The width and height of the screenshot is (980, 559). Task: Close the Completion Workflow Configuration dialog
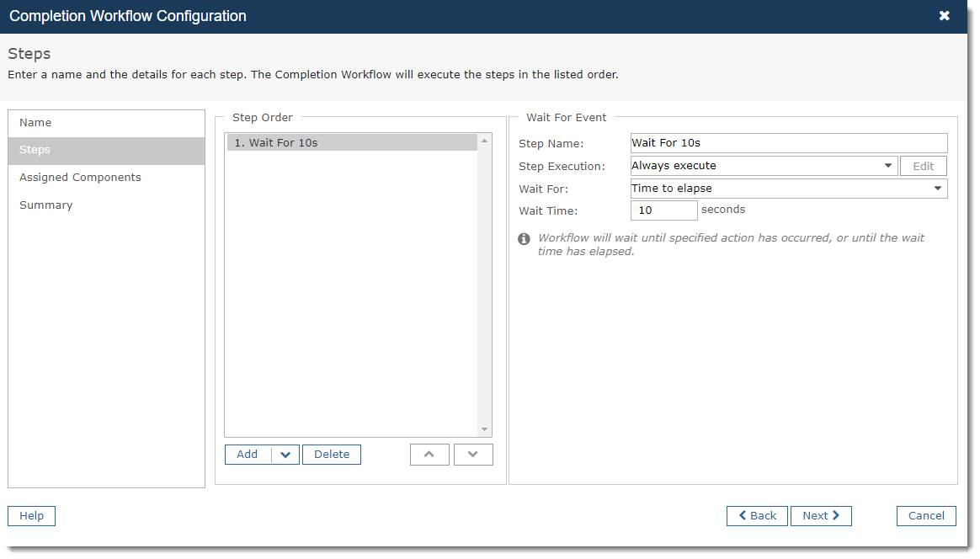pyautogui.click(x=945, y=16)
